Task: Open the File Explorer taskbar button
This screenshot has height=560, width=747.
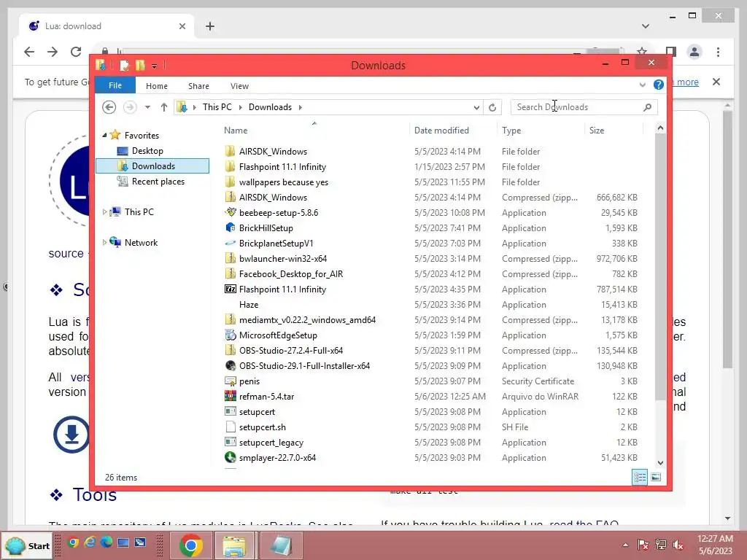Action: coord(234,545)
